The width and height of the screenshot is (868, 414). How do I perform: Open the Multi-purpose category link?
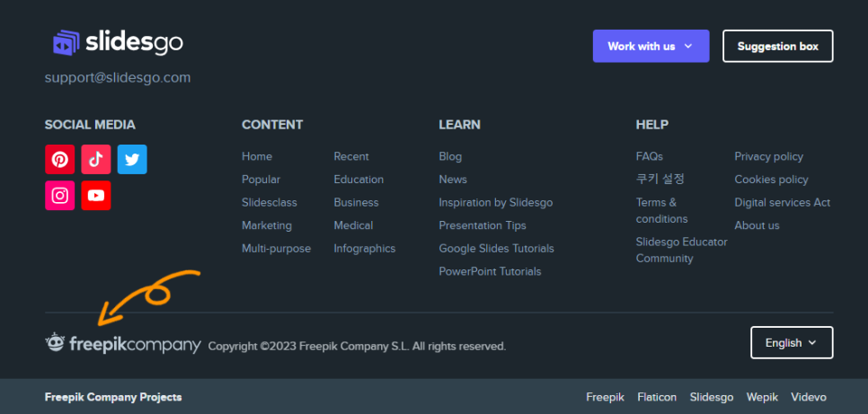click(x=276, y=249)
